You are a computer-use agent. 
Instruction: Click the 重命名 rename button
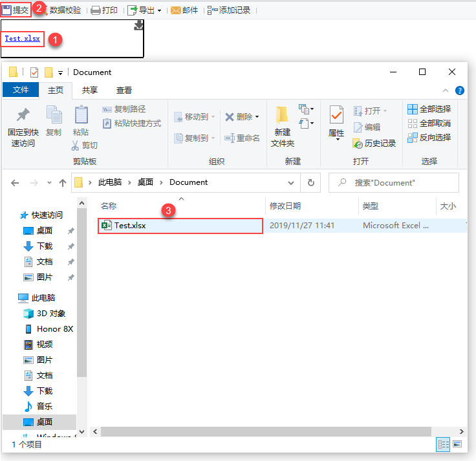tap(242, 138)
